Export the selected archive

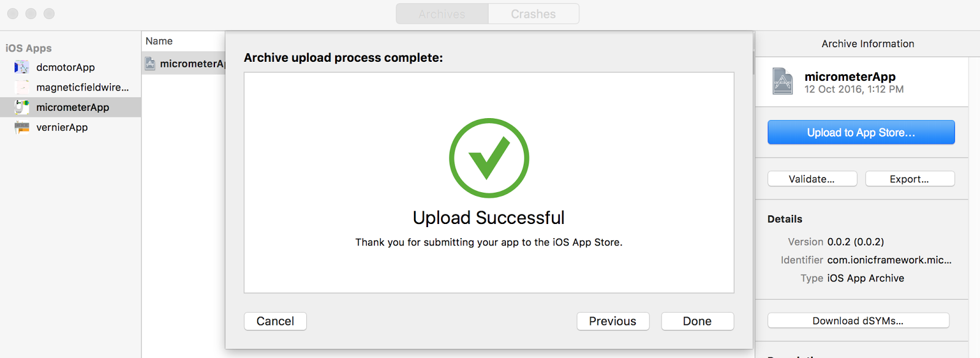(910, 179)
